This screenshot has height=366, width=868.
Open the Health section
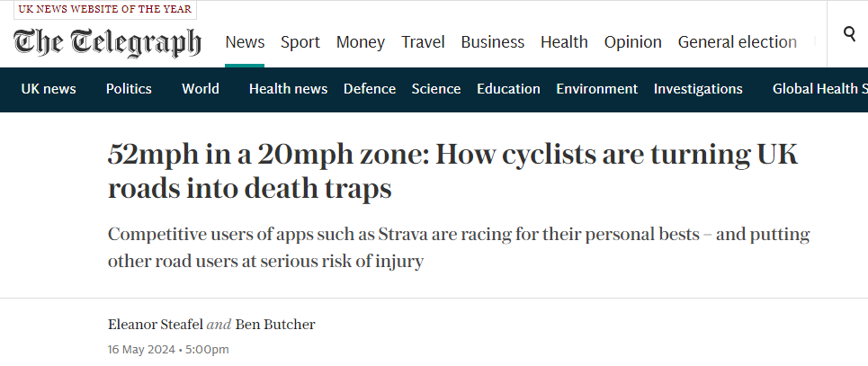[564, 42]
